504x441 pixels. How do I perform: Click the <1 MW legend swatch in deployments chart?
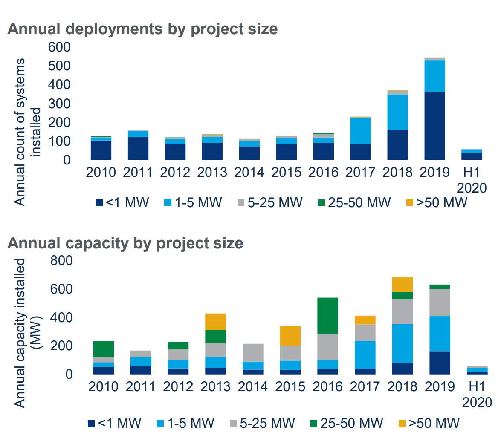tap(99, 203)
